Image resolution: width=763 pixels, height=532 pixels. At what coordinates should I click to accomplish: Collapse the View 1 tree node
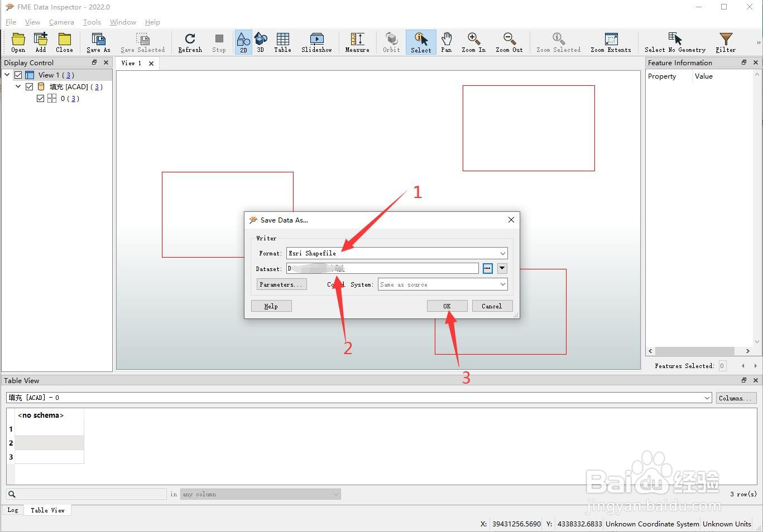[7, 75]
